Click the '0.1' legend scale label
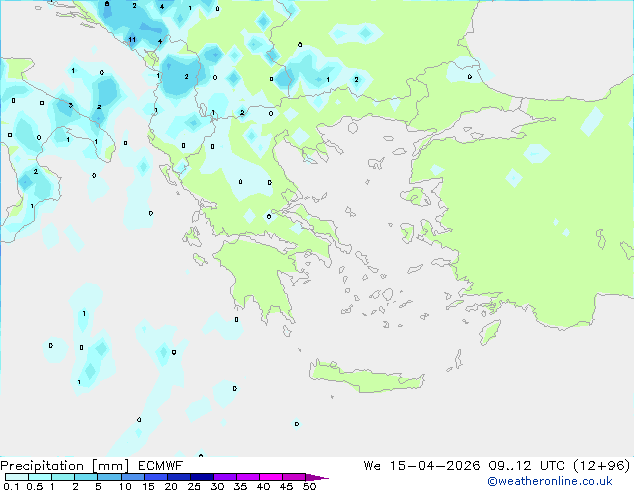 (x=11, y=486)
